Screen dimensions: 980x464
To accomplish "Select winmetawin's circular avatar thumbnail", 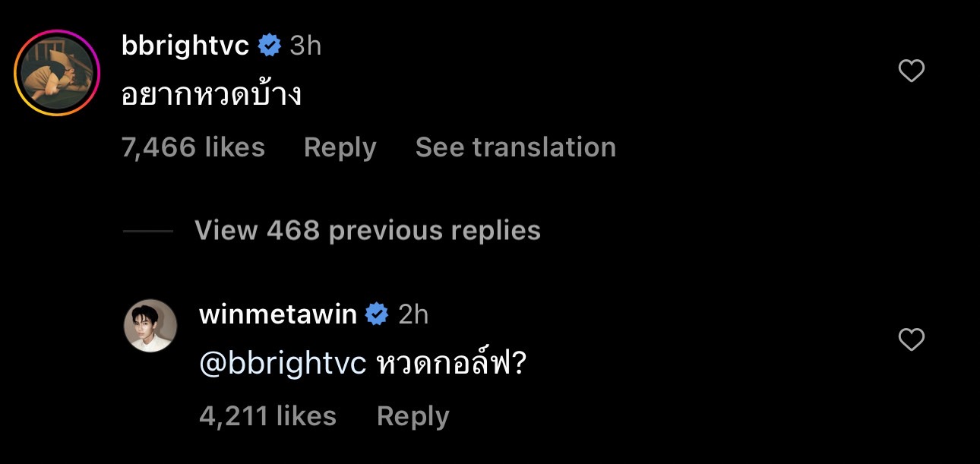I will coord(150,327).
